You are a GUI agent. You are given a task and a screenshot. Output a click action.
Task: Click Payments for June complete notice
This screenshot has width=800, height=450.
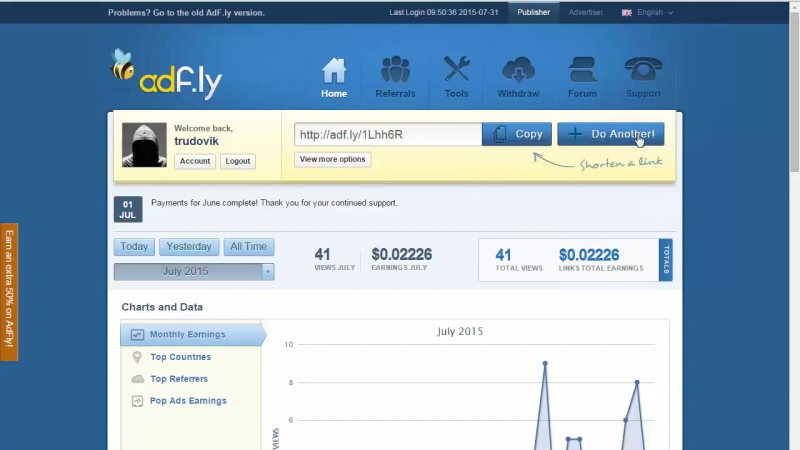pos(274,203)
